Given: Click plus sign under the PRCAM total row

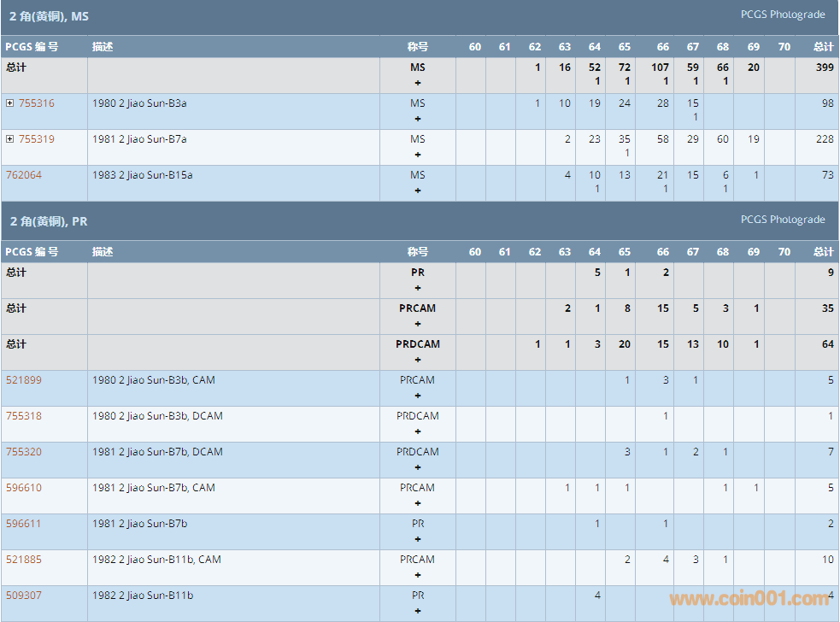Looking at the screenshot, I should point(418,324).
